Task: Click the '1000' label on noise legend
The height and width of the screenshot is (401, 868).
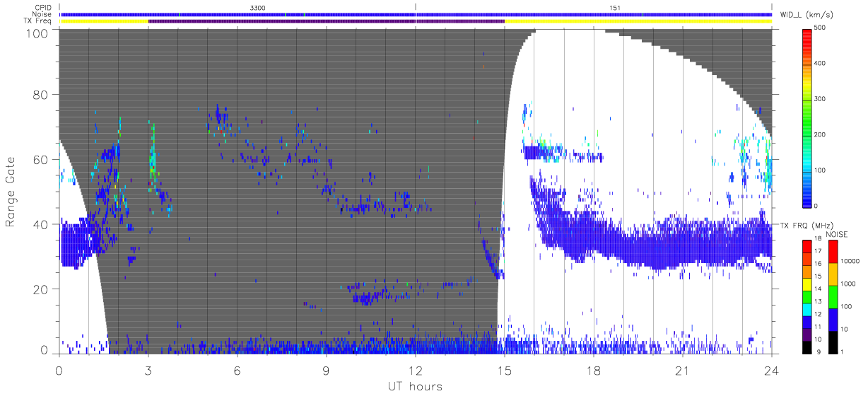Action: (850, 284)
